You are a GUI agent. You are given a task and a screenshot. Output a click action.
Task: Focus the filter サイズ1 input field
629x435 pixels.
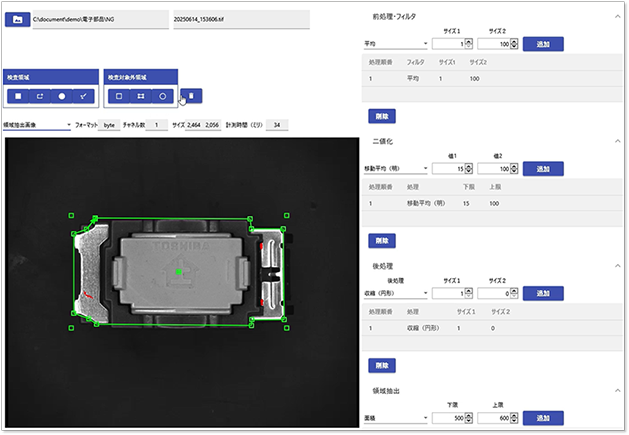(448, 44)
